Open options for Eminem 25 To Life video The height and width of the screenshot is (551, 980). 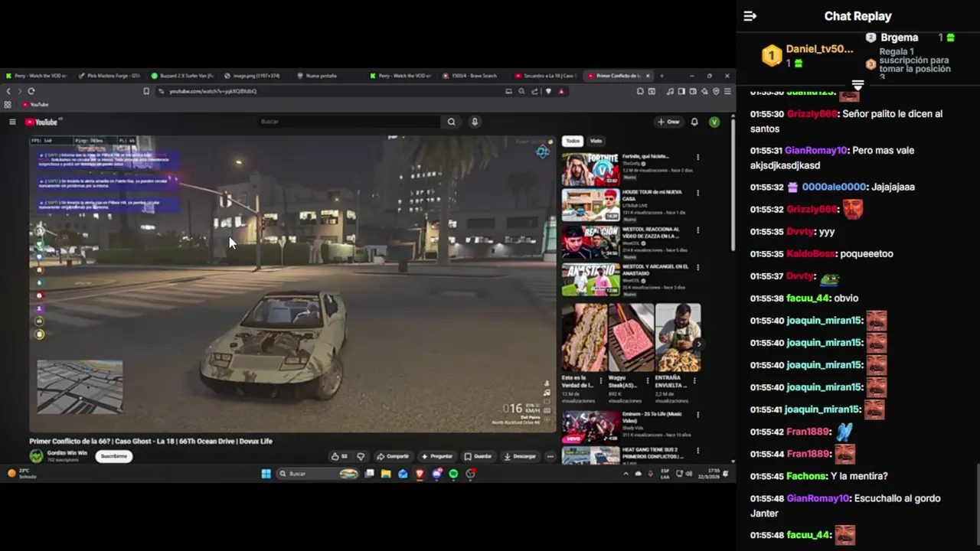point(697,416)
